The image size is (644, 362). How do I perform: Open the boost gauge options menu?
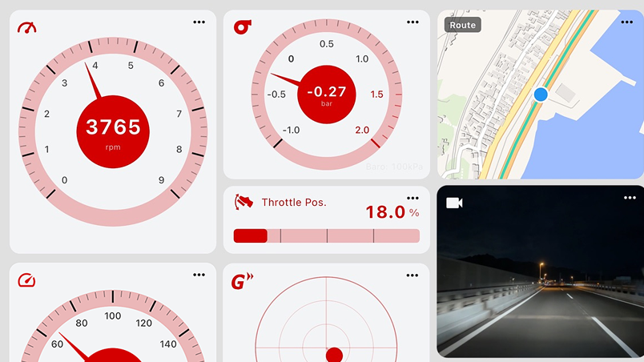pos(413,22)
